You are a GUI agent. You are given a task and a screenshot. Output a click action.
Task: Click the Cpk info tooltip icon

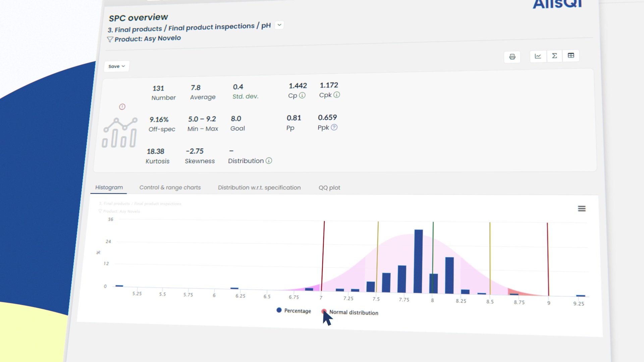tap(337, 95)
